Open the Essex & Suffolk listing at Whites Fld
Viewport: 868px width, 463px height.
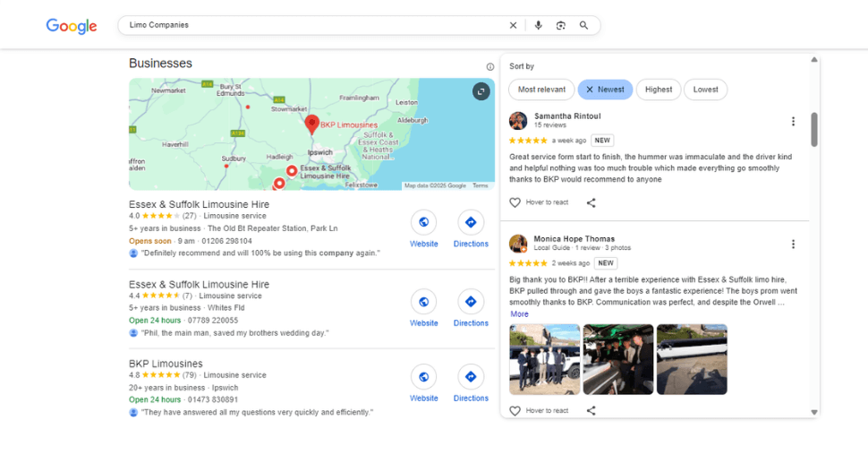coord(200,284)
